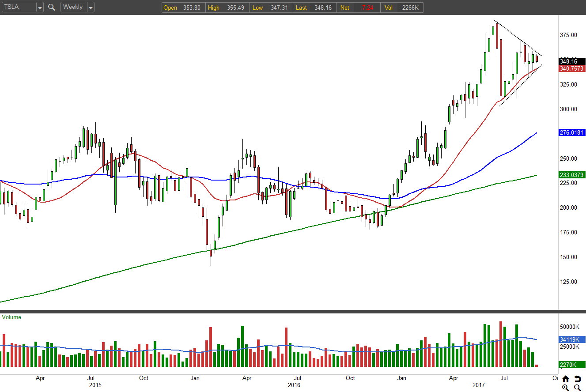Click the undo arrow icon
The image size is (586, 392).
[577, 379]
